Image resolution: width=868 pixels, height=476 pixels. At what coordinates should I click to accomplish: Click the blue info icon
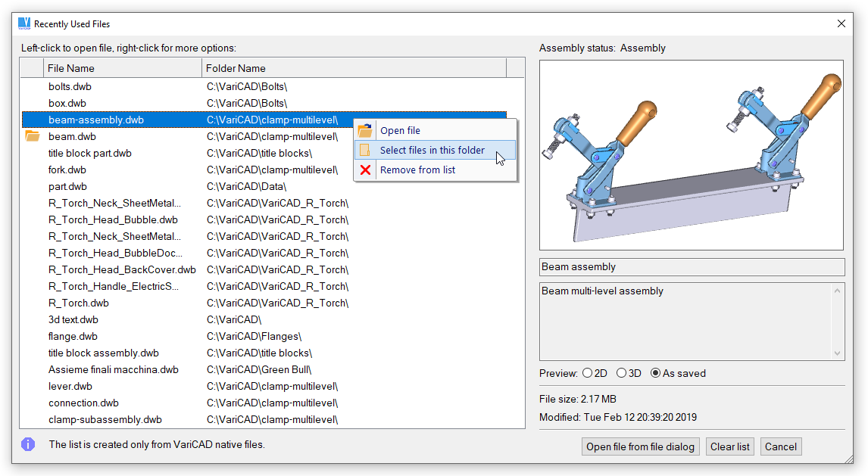point(28,444)
